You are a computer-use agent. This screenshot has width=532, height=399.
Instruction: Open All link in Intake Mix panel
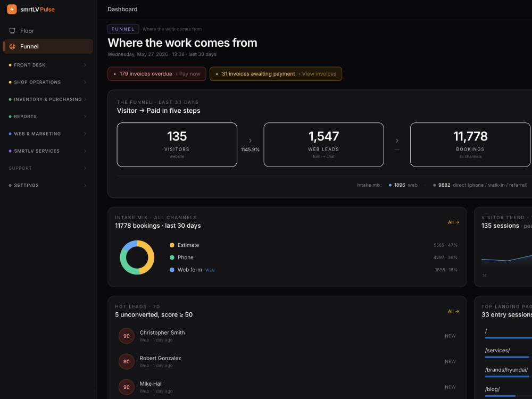click(x=453, y=222)
